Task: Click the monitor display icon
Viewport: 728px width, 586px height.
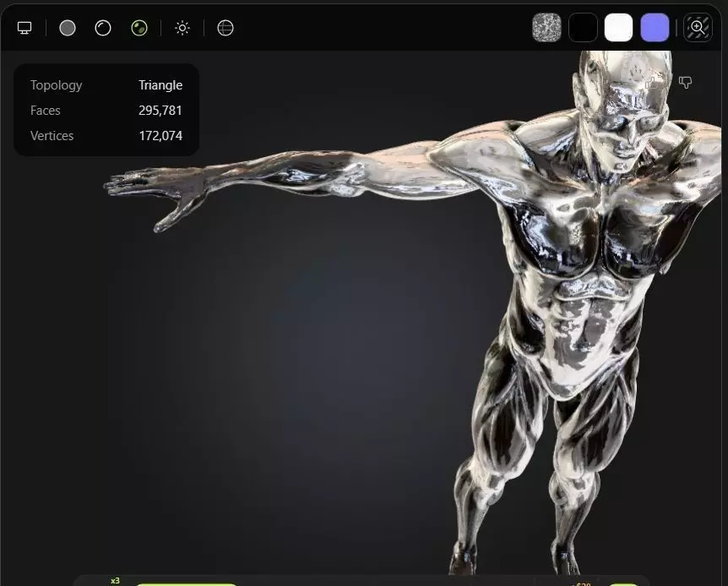Action: [x=24, y=28]
